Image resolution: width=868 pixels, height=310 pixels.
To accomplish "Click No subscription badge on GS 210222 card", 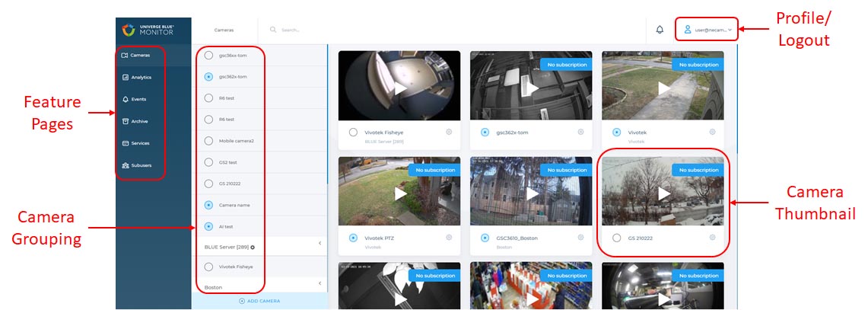I will (x=699, y=170).
